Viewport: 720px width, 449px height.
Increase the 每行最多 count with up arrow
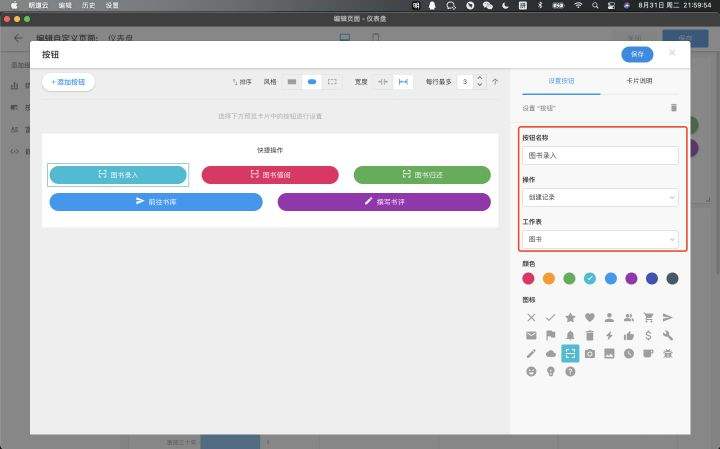coord(480,77)
